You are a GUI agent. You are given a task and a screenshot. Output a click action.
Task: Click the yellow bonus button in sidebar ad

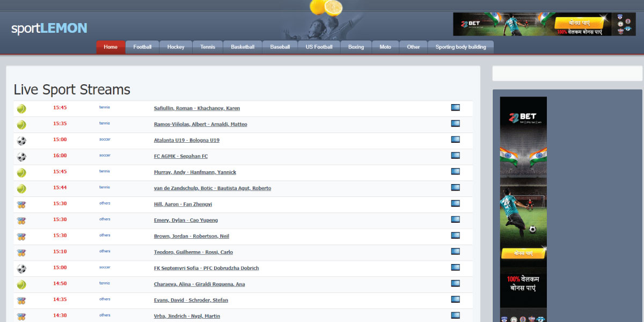coord(523,253)
